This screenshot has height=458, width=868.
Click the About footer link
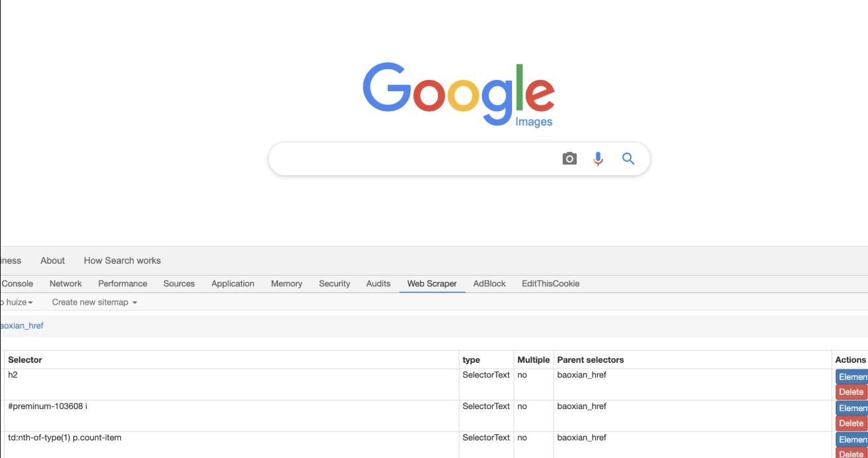[52, 260]
